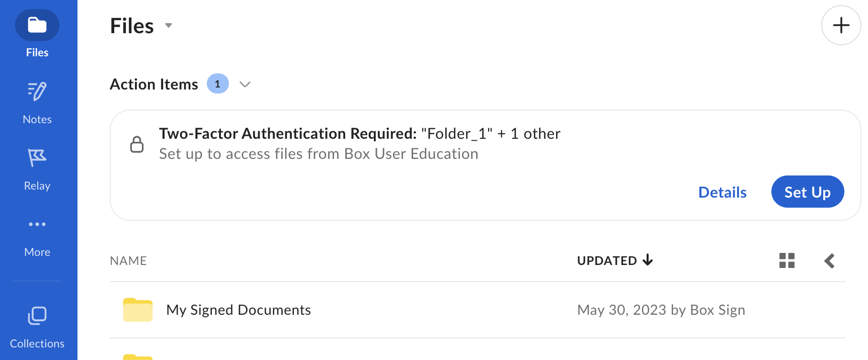This screenshot has width=868, height=360.
Task: Open Details for the two-factor notice
Action: pos(722,192)
